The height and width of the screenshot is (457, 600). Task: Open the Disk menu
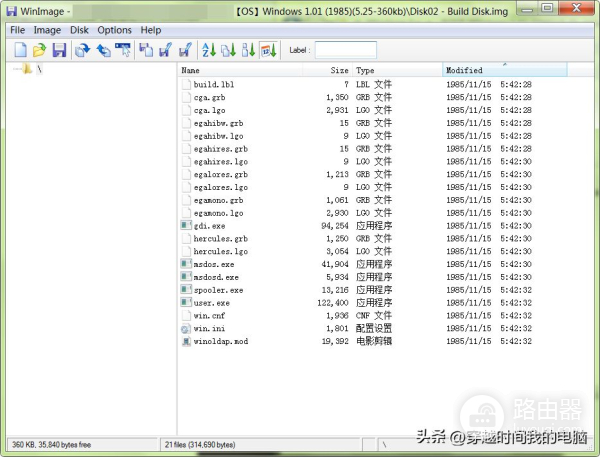coord(79,30)
